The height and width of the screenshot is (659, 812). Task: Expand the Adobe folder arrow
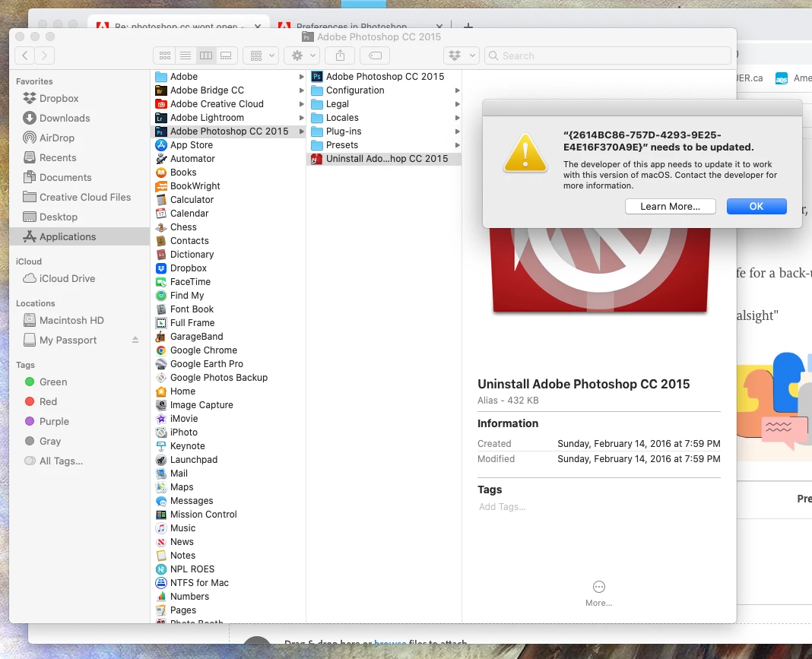(301, 77)
